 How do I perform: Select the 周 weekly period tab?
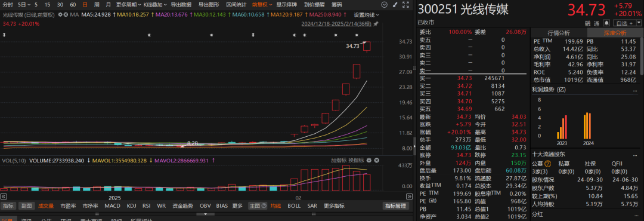click(x=97, y=5)
